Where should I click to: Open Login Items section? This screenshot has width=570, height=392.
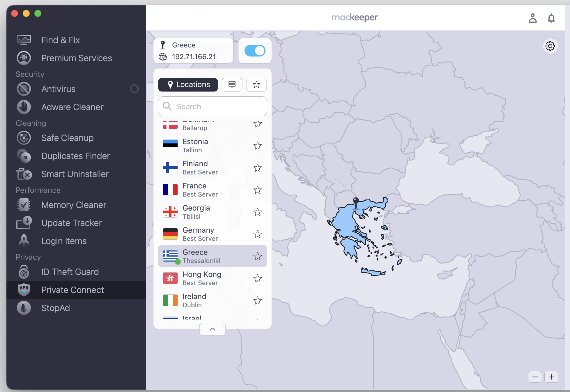click(76, 241)
